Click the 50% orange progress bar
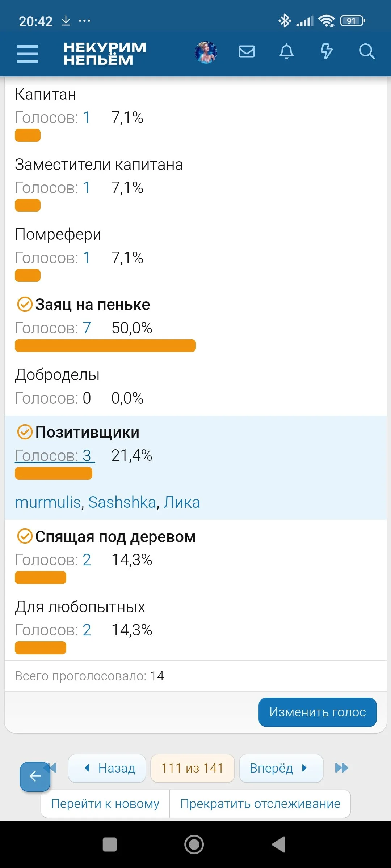The width and height of the screenshot is (391, 868). [105, 346]
